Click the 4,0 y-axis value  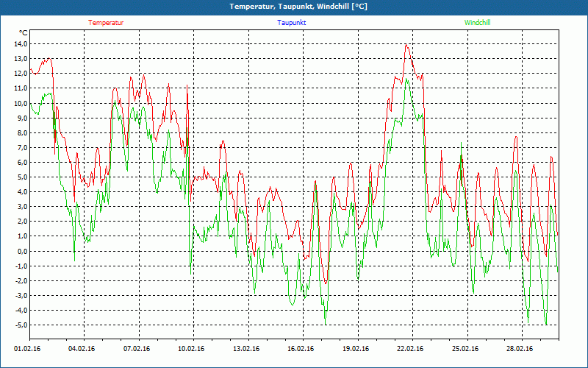(22, 192)
